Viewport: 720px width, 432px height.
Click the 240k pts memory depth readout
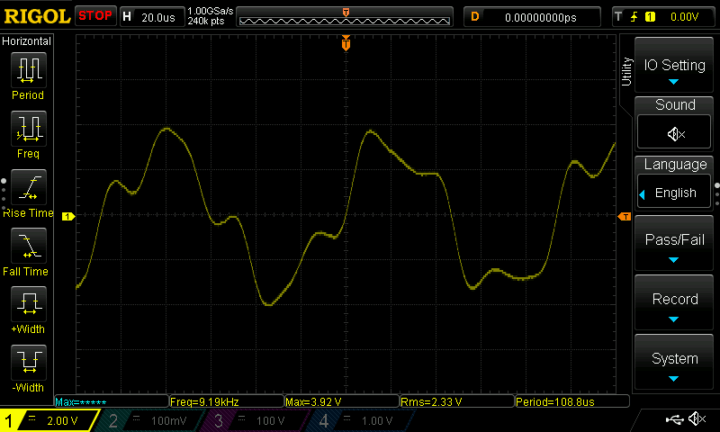click(x=206, y=21)
